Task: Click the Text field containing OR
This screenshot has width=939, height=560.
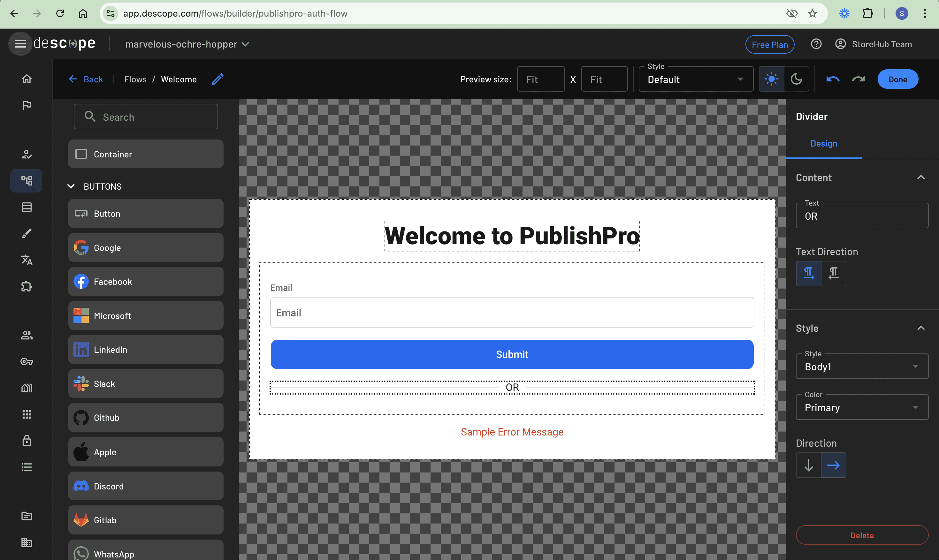Action: coord(862,216)
